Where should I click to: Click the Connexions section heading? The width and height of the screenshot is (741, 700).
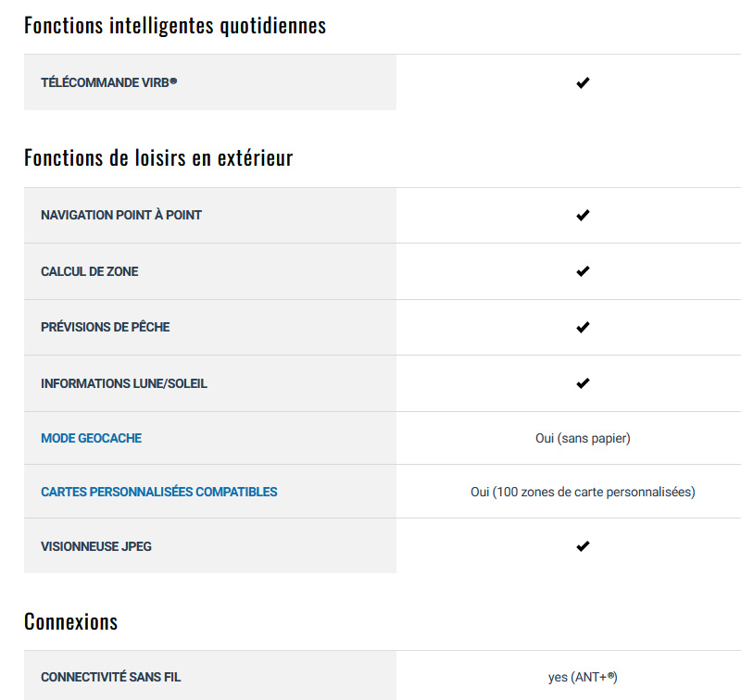(x=71, y=621)
